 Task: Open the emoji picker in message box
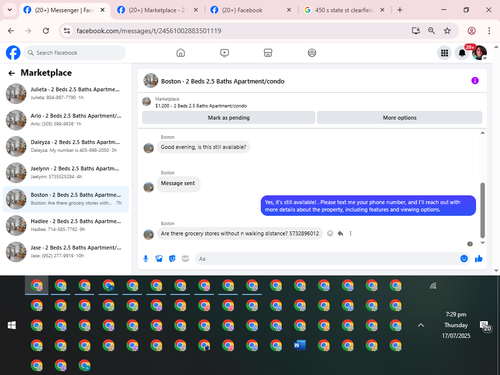click(464, 258)
